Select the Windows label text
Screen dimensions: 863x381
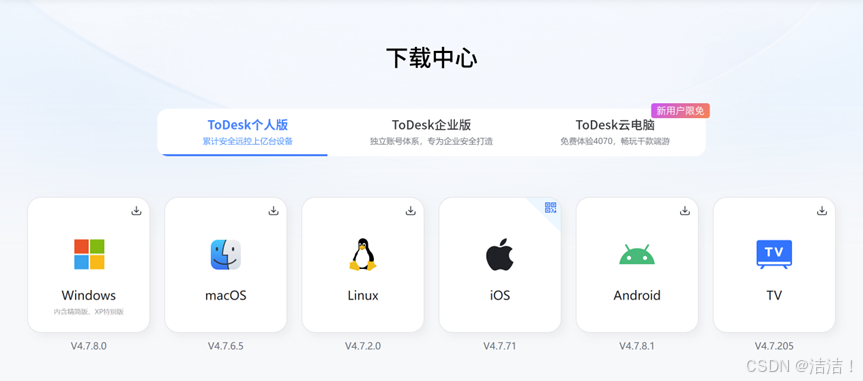[89, 295]
